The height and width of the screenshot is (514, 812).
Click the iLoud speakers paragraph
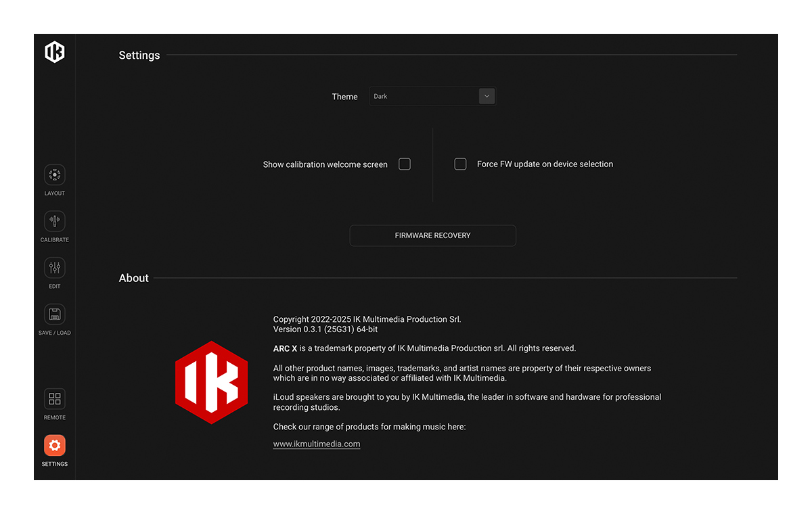468,402
